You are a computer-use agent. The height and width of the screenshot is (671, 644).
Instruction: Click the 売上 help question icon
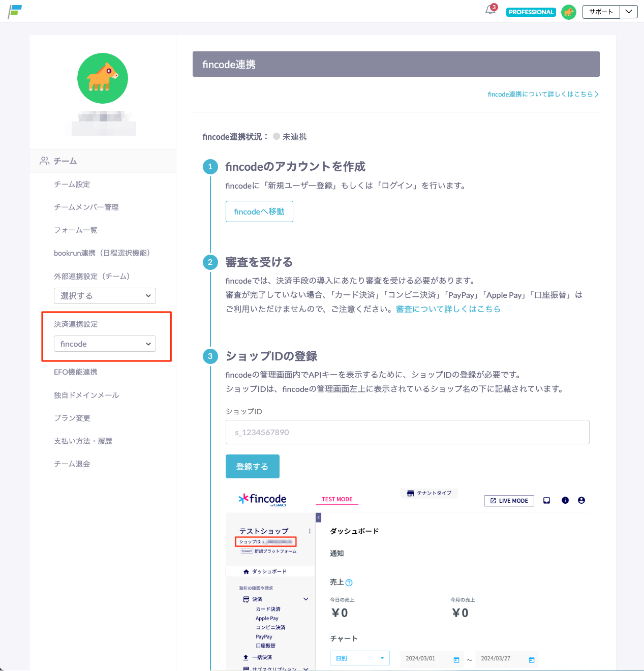(x=349, y=583)
